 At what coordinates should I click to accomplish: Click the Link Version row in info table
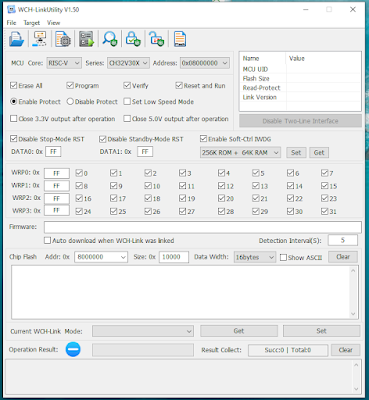(300, 97)
